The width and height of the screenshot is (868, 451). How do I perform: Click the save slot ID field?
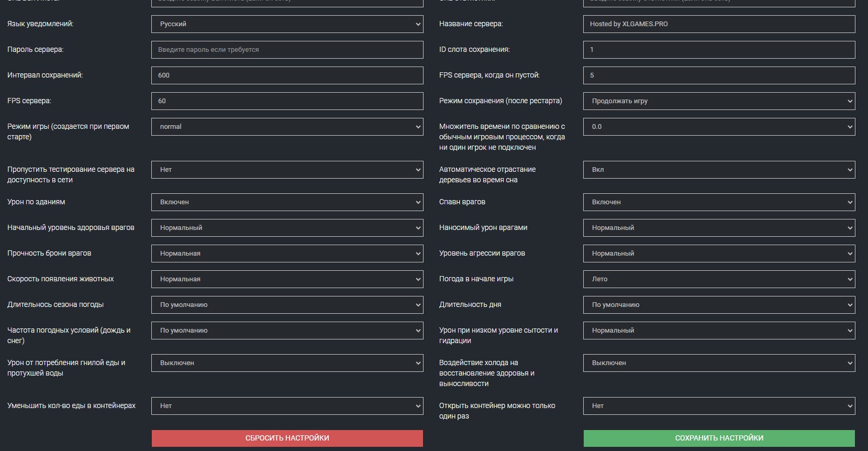(x=719, y=50)
